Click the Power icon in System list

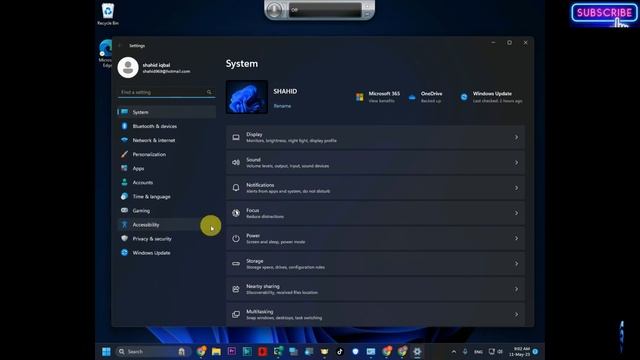pyautogui.click(x=236, y=238)
